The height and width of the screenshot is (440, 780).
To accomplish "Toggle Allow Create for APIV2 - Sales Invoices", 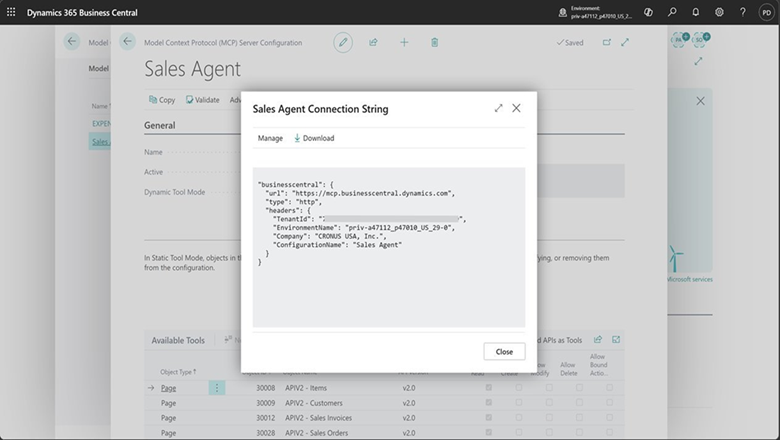I will [519, 417].
